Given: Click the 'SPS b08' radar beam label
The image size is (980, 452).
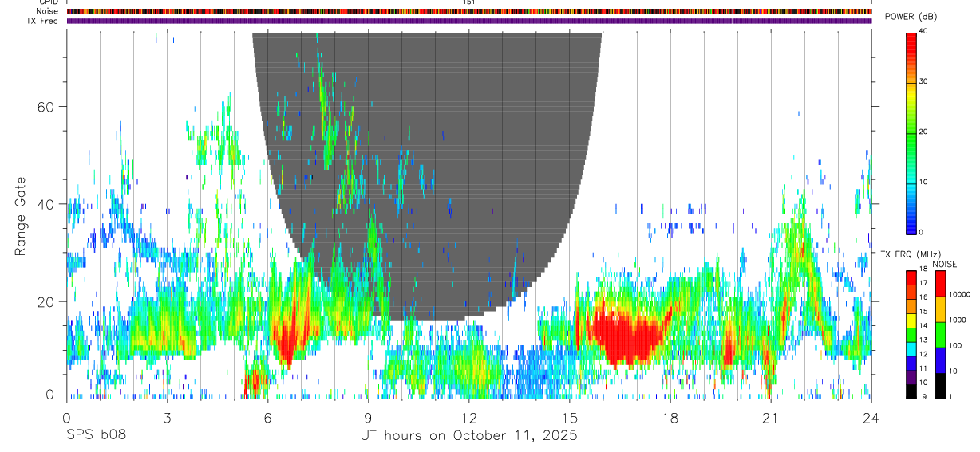Looking at the screenshot, I should pos(96,435).
